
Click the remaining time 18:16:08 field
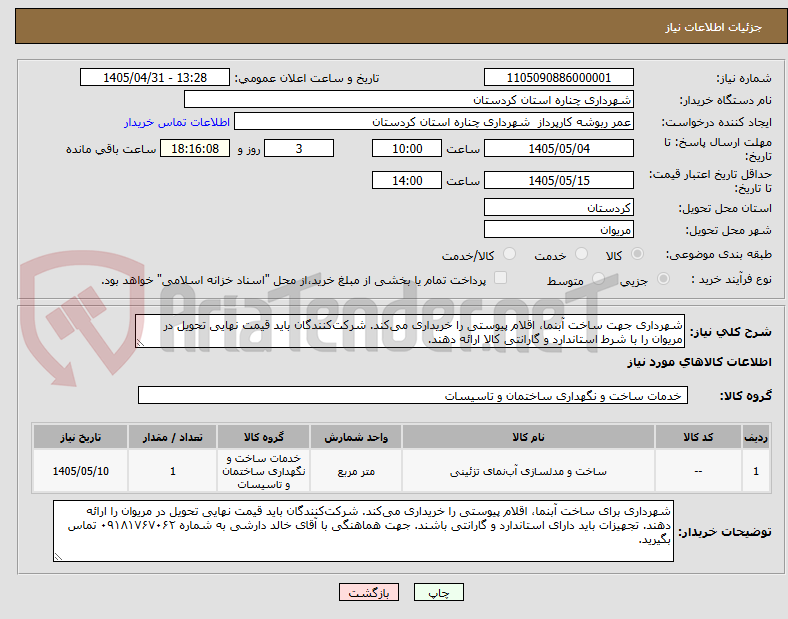195,148
